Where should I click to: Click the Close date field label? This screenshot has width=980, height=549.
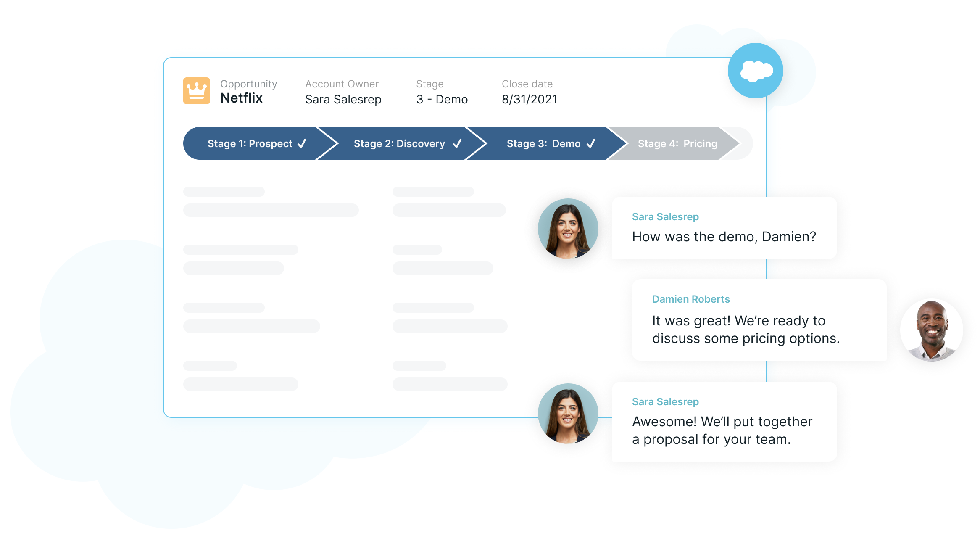click(527, 84)
